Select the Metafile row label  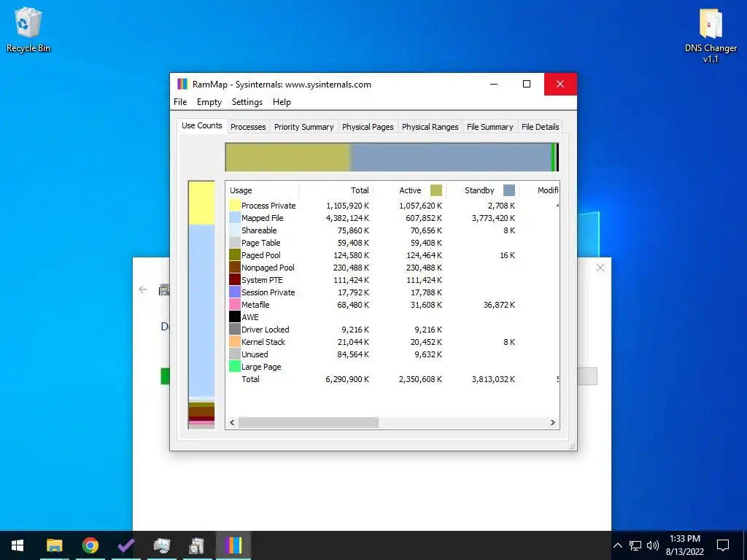[255, 305]
